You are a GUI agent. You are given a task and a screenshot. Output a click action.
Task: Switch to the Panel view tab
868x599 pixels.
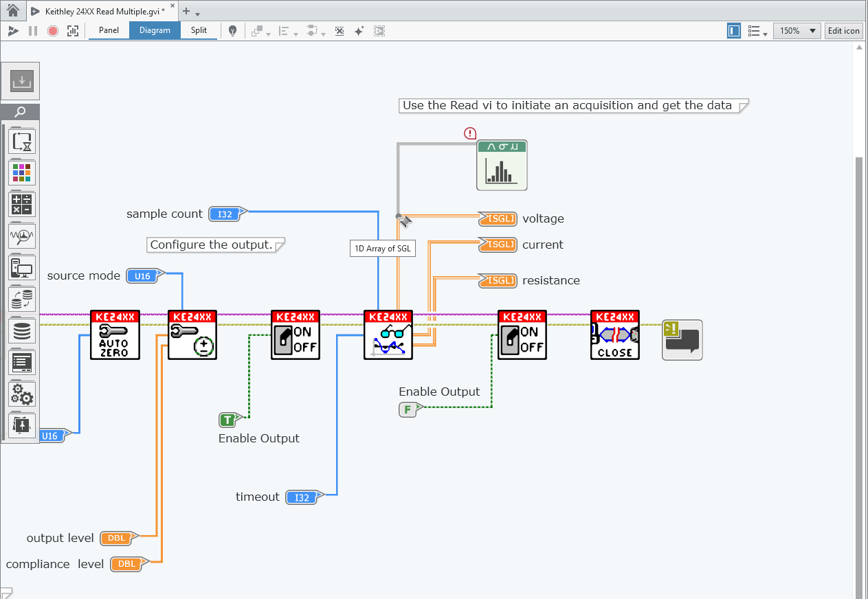coord(109,30)
